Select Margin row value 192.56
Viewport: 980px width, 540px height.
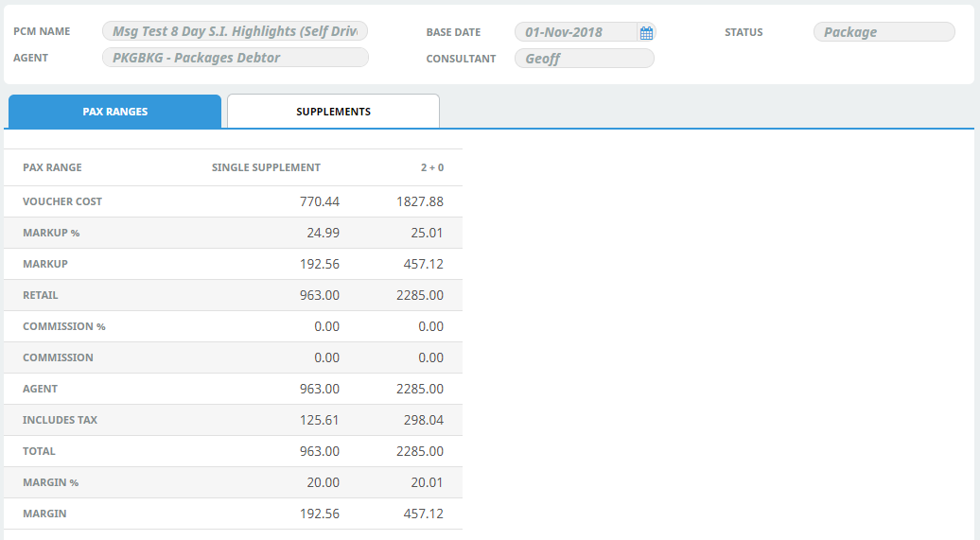click(x=320, y=514)
